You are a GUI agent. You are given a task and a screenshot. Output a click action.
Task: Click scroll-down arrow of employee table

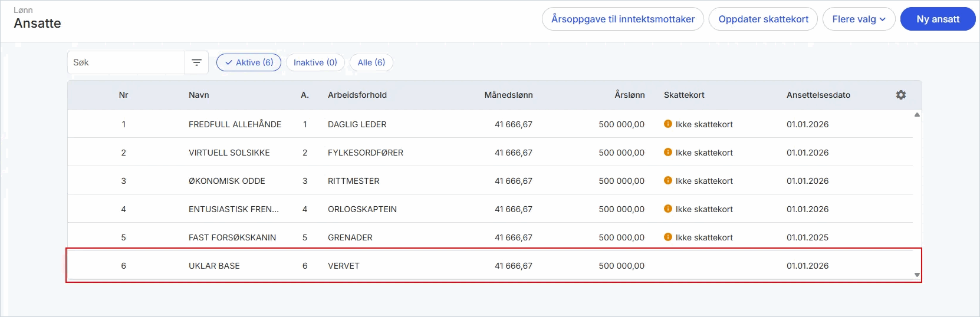click(x=917, y=275)
